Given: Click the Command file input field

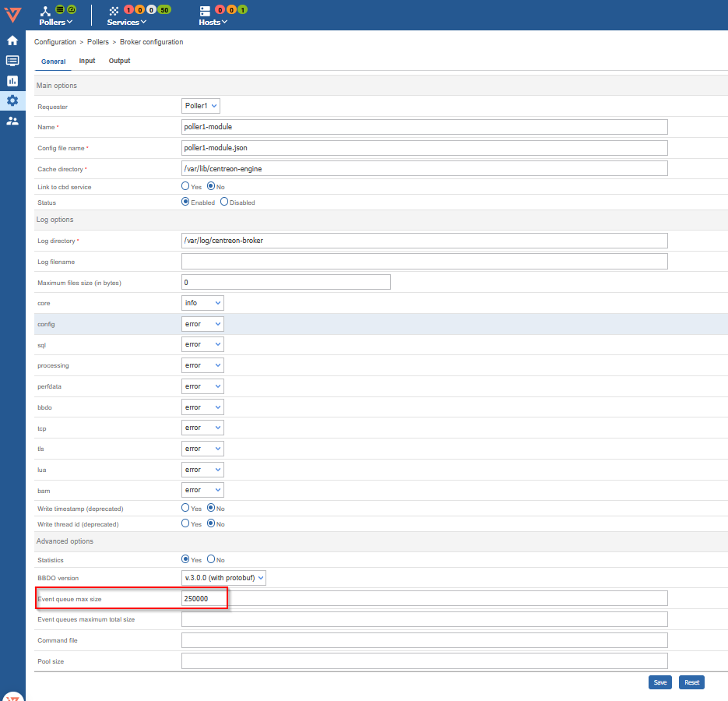Looking at the screenshot, I should pos(424,640).
